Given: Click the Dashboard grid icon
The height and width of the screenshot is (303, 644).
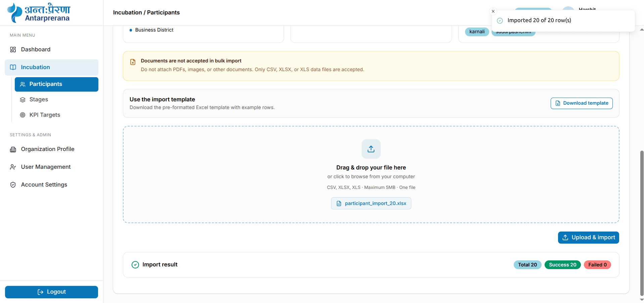Looking at the screenshot, I should coord(13,50).
